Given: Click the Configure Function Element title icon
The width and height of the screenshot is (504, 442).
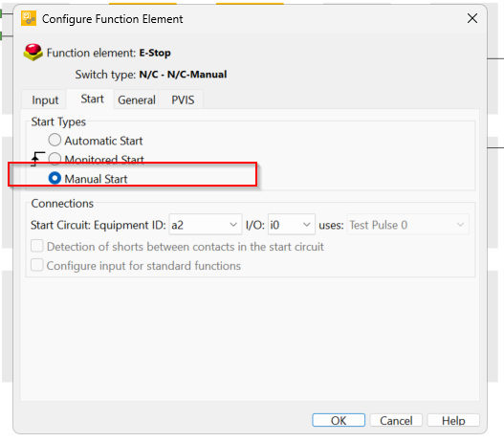Looking at the screenshot, I should [x=29, y=18].
